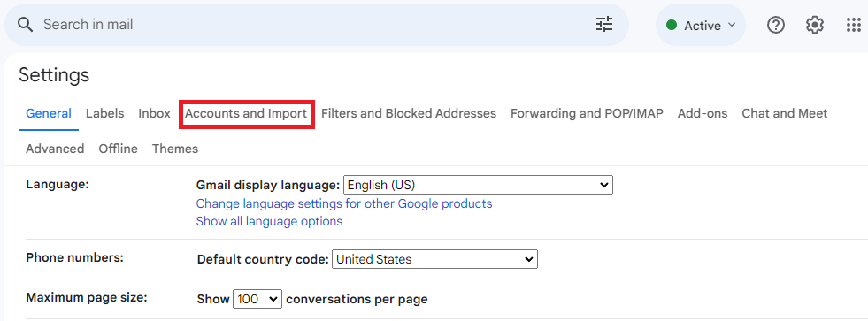The height and width of the screenshot is (321, 868).
Task: Click Show all language options link
Action: (269, 221)
